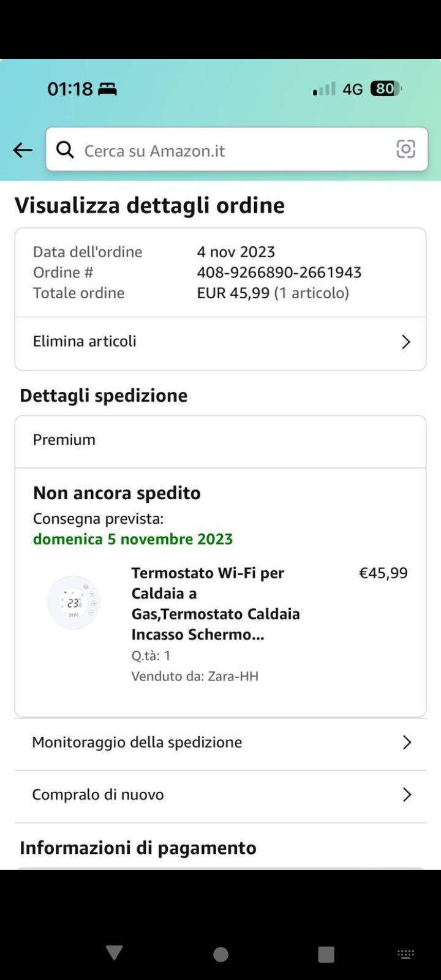Screen dimensions: 441x980
Task: Tap the keyboard icon in navigation bar
Action: (x=405, y=954)
